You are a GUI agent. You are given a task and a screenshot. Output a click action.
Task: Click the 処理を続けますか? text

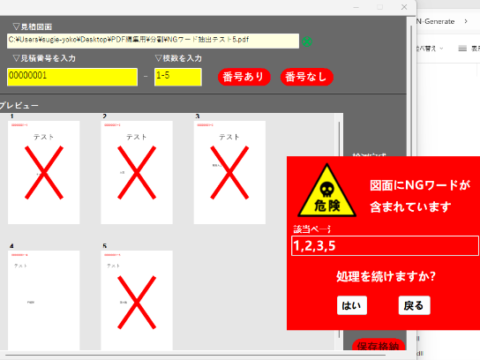(x=386, y=276)
